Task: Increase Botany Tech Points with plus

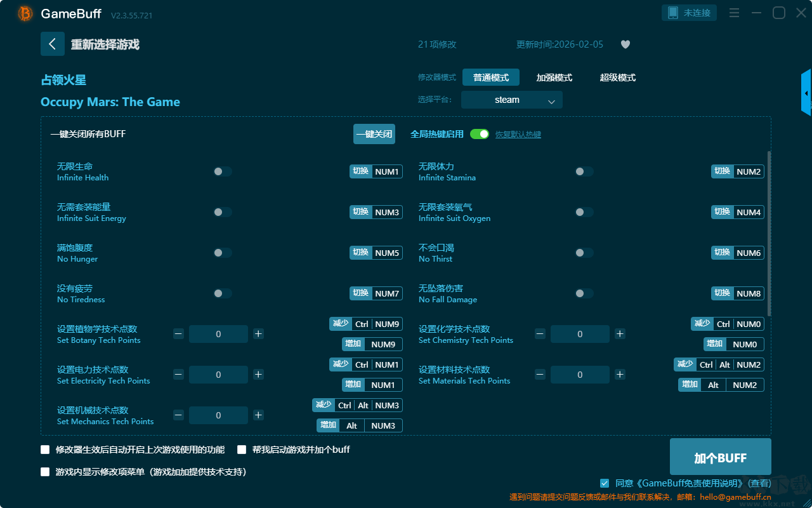Action: [x=258, y=334]
